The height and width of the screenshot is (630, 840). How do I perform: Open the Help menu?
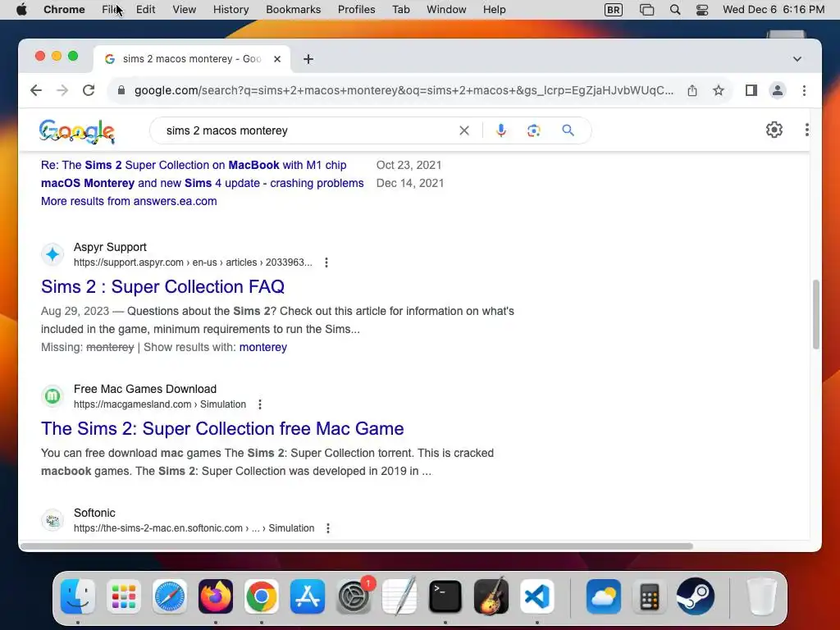494,10
